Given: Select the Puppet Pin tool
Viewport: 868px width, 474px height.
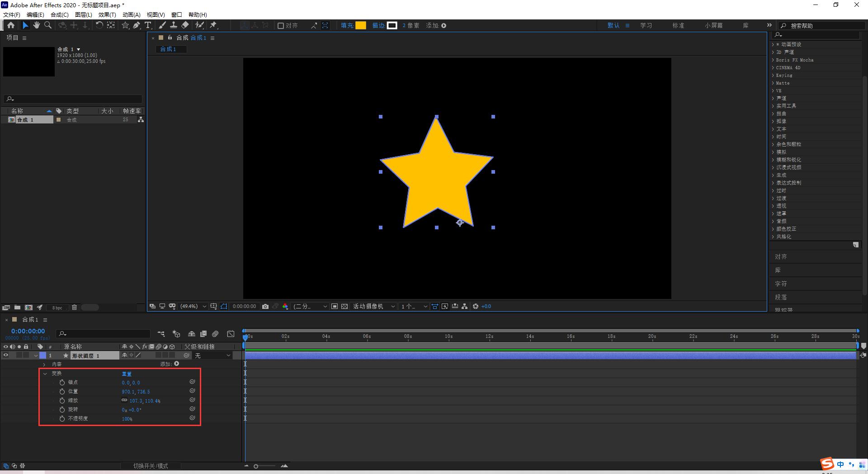Looking at the screenshot, I should [x=213, y=25].
